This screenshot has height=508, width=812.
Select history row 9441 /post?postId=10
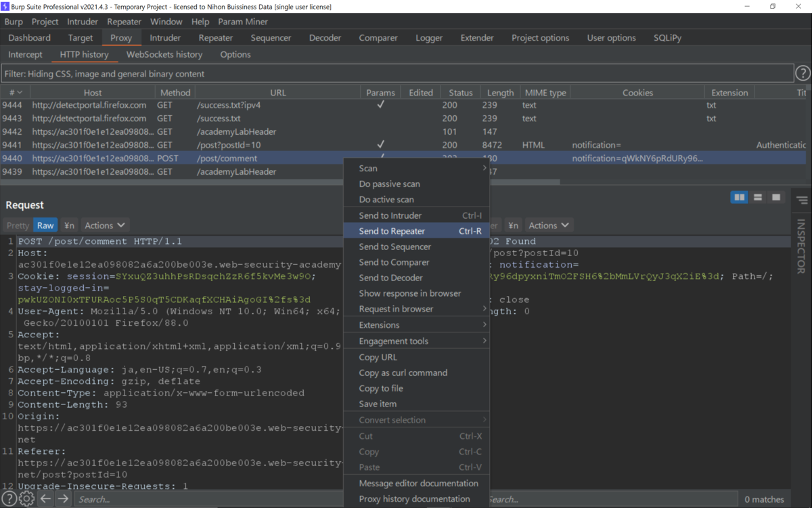[403, 145]
